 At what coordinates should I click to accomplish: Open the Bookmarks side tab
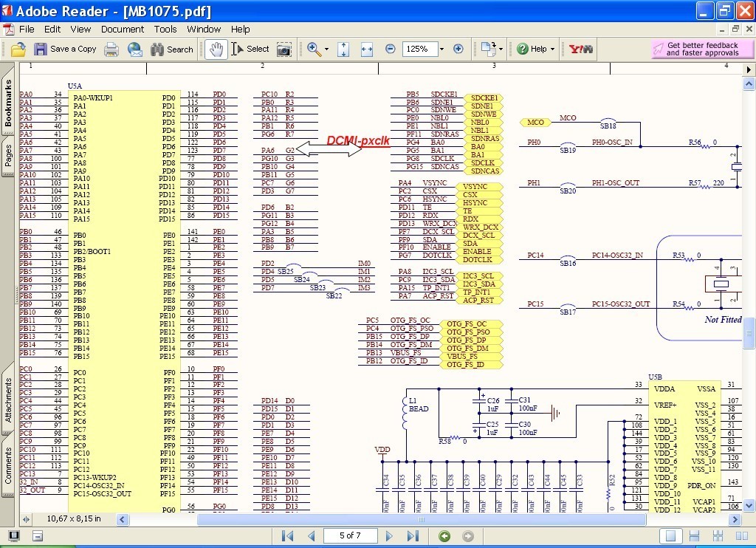click(7, 103)
